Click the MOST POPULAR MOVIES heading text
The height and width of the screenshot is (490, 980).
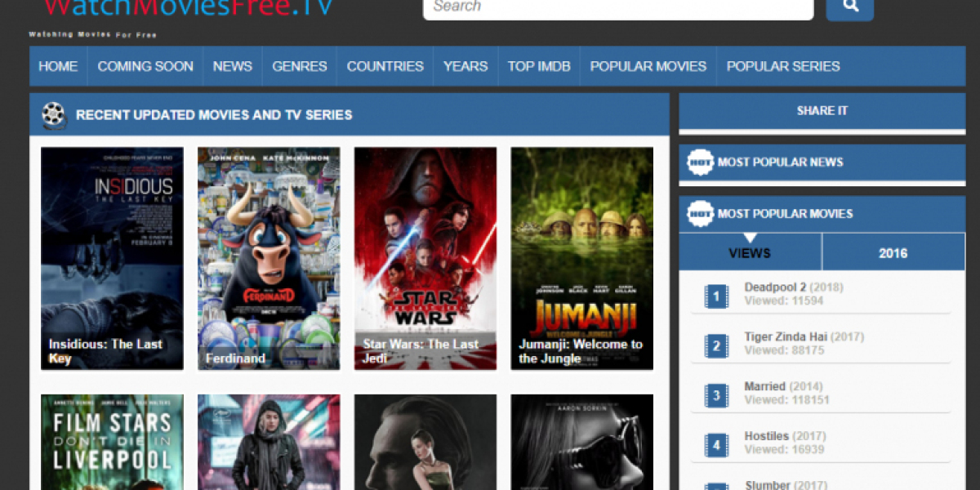786,214
